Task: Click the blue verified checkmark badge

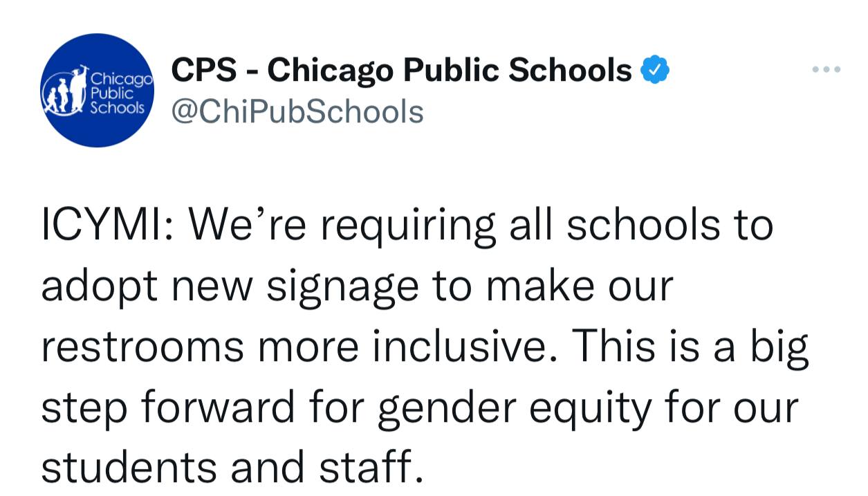Action: tap(655, 70)
